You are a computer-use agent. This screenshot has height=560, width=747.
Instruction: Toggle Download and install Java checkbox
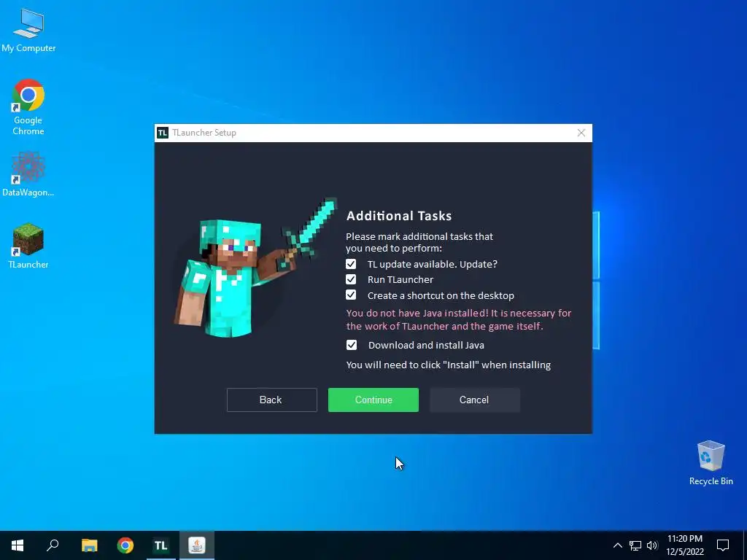[x=352, y=345]
